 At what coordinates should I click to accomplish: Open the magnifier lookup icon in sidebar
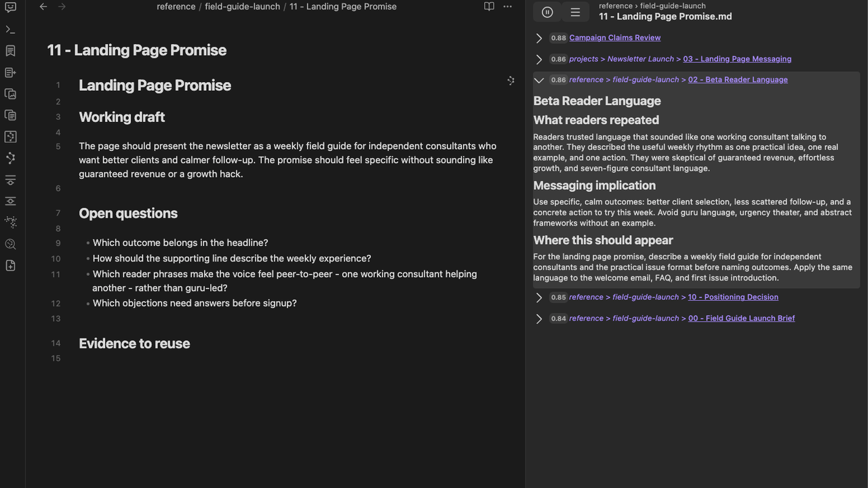[x=10, y=244]
